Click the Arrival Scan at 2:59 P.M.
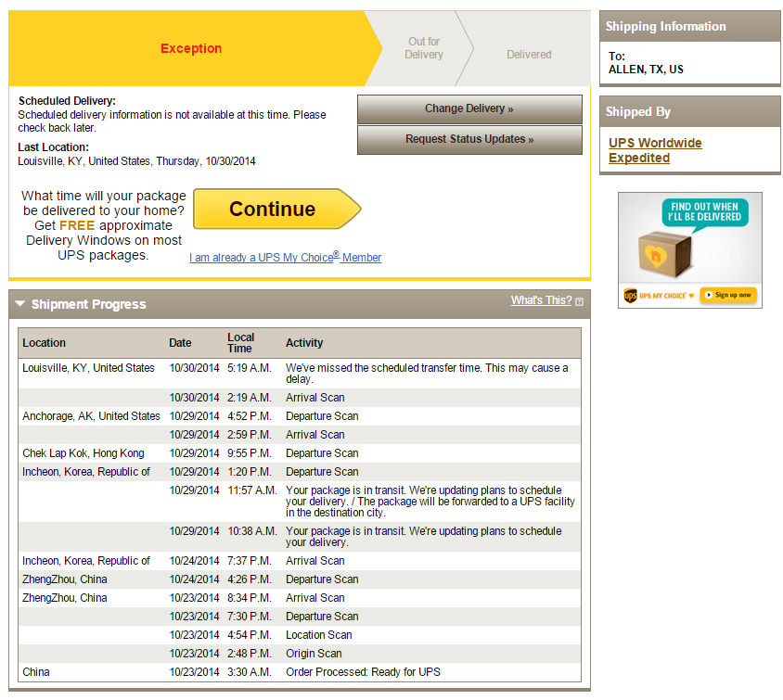The width and height of the screenshot is (783, 700). [315, 435]
